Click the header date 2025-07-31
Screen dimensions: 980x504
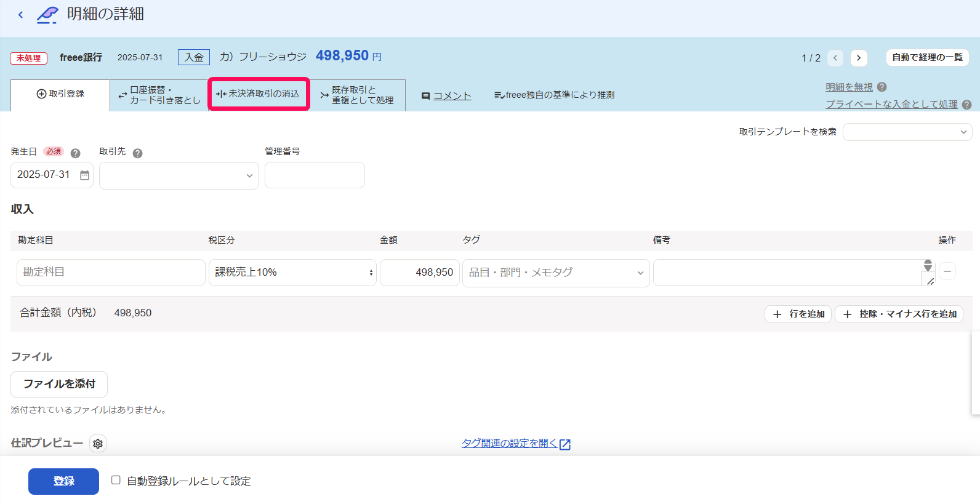pyautogui.click(x=140, y=57)
